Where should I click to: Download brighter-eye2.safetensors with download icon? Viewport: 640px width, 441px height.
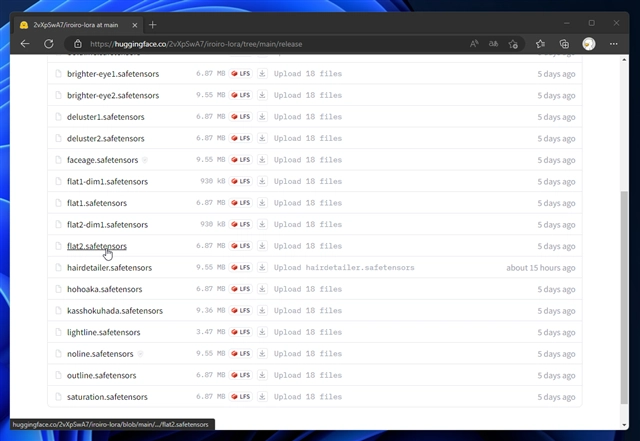pos(262,95)
